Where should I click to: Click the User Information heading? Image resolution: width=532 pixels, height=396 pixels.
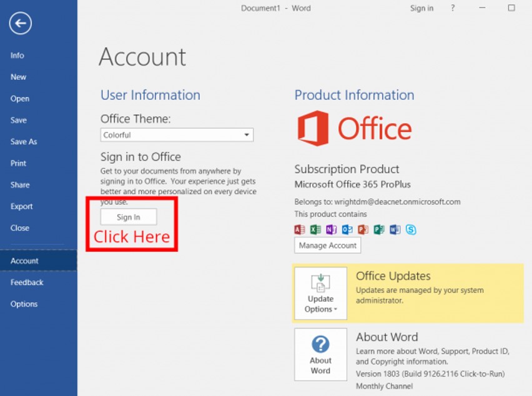(x=150, y=95)
